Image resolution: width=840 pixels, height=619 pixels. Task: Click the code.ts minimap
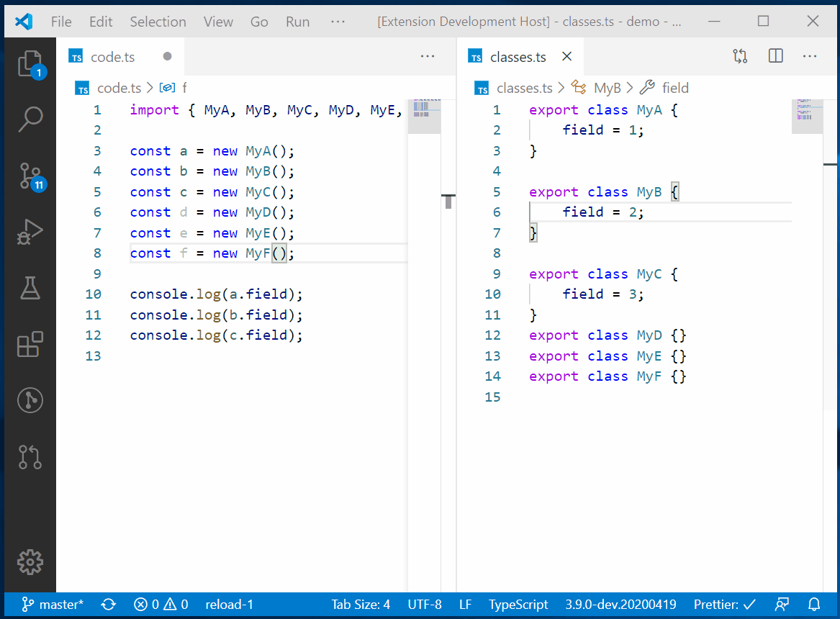pyautogui.click(x=424, y=116)
